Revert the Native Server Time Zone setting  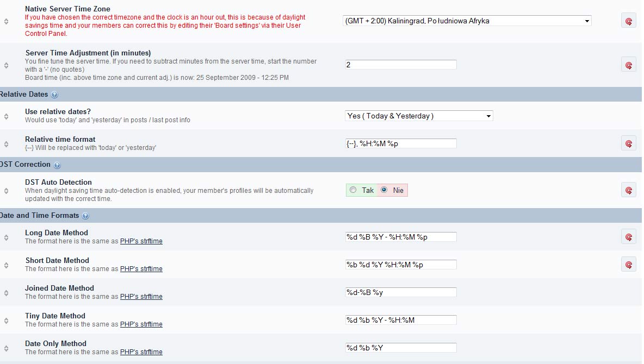point(628,21)
